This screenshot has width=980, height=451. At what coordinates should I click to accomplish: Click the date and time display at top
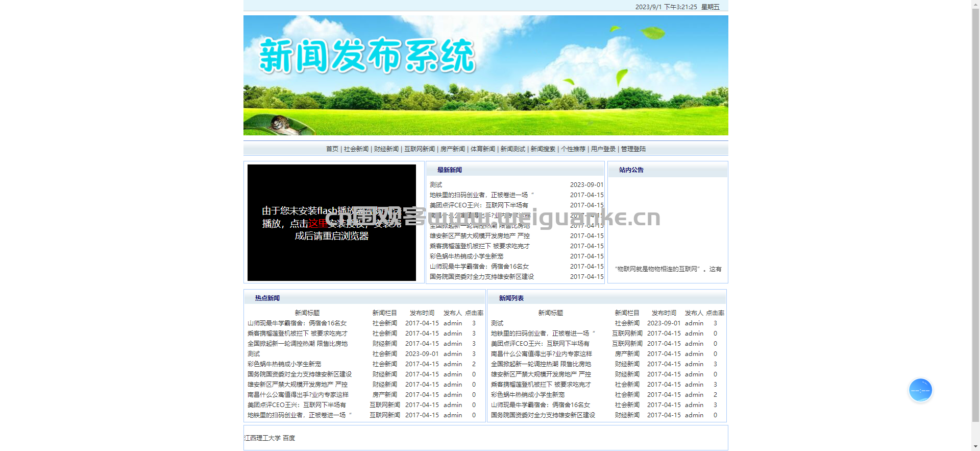(x=677, y=7)
